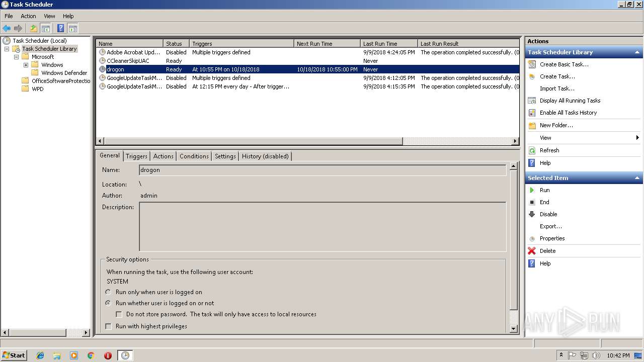Switch to the Triggers tab
644x362 pixels.
tap(136, 156)
